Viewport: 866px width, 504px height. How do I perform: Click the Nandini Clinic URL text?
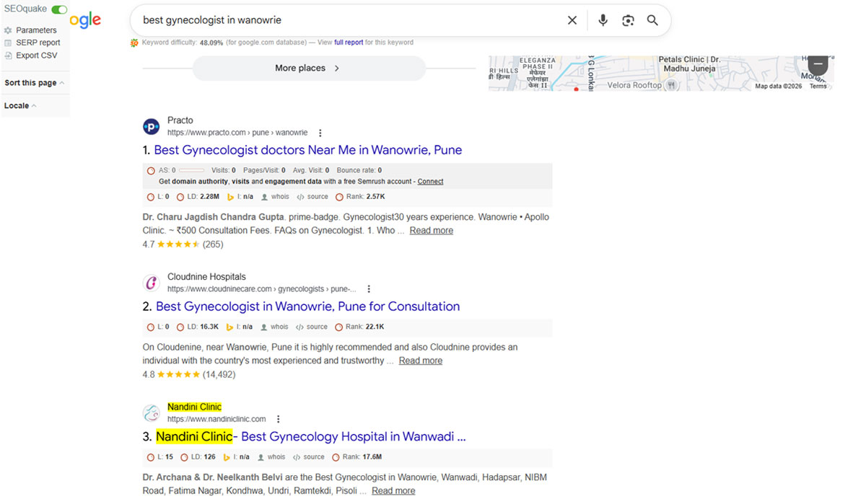pos(216,419)
